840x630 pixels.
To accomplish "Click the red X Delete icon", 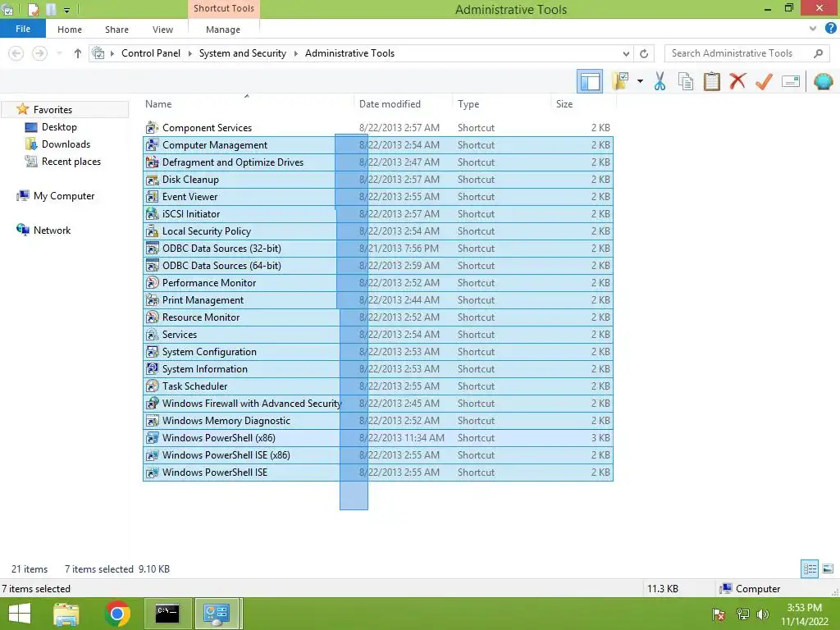I will pyautogui.click(x=737, y=81).
